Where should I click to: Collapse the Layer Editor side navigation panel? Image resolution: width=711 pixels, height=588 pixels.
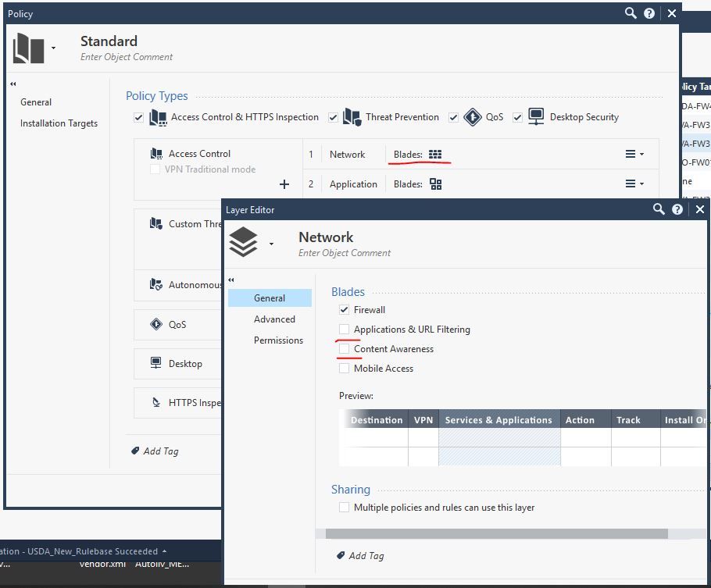pyautogui.click(x=231, y=280)
